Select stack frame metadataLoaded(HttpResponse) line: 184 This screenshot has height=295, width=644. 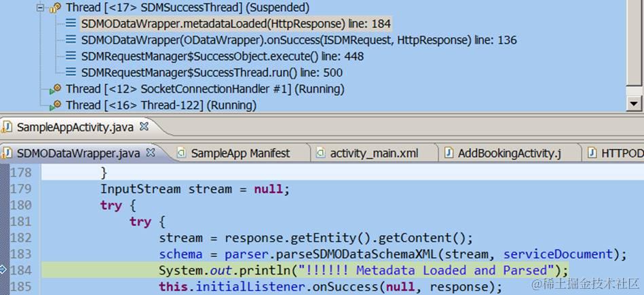point(235,24)
